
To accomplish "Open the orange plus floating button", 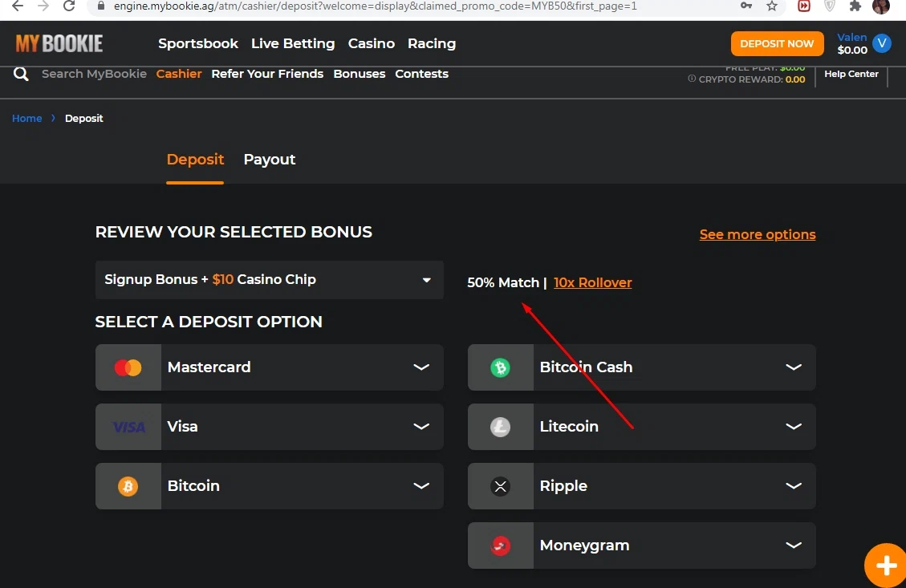I will pos(886,566).
